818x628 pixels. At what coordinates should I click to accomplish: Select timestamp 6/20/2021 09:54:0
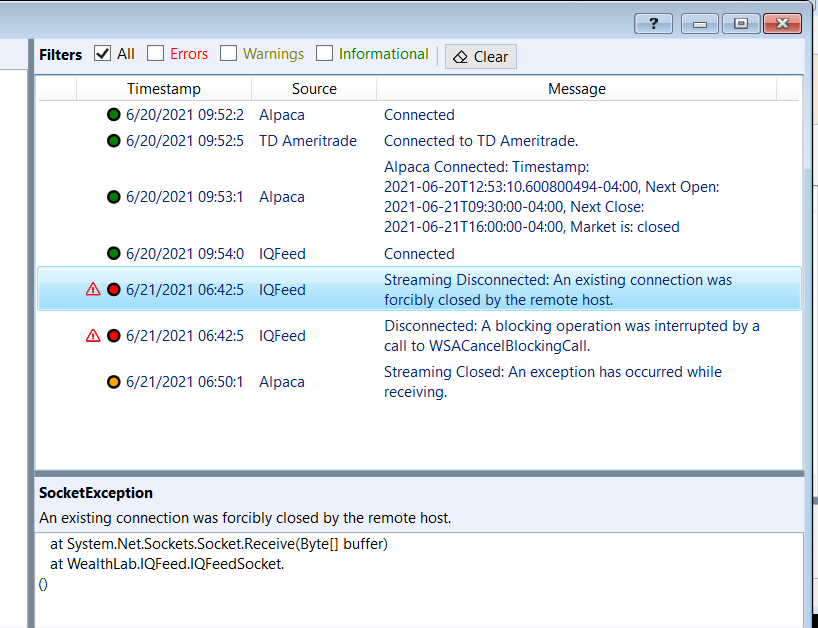pos(185,254)
